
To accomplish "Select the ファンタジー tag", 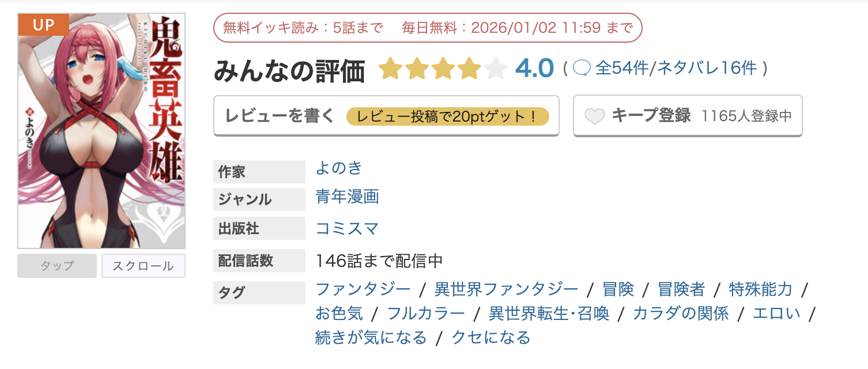I will point(363,288).
